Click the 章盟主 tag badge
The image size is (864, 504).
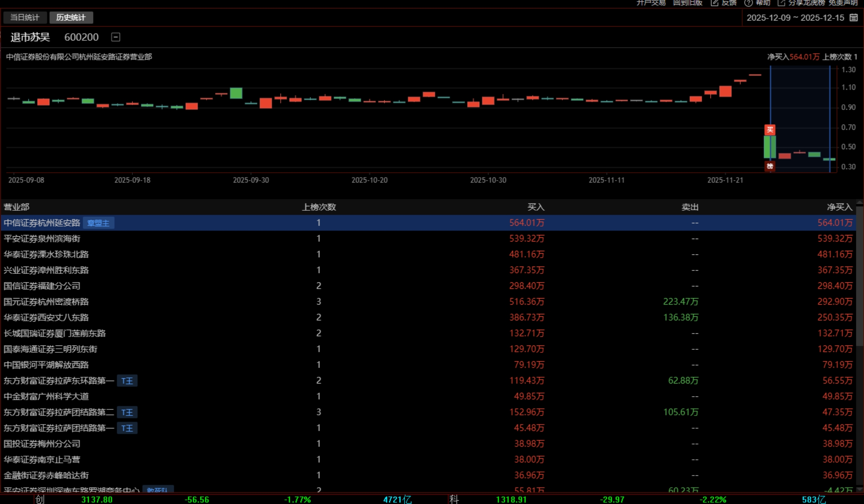(x=98, y=223)
